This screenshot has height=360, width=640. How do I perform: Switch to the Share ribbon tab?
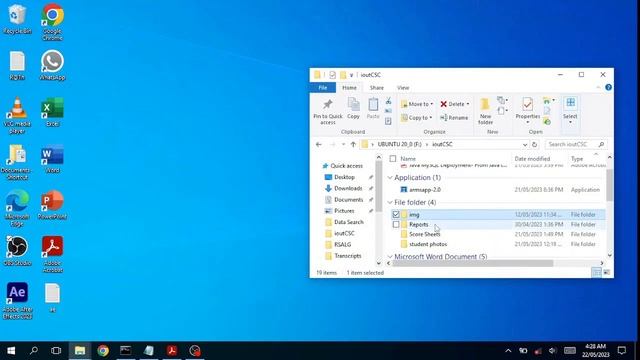click(x=377, y=88)
